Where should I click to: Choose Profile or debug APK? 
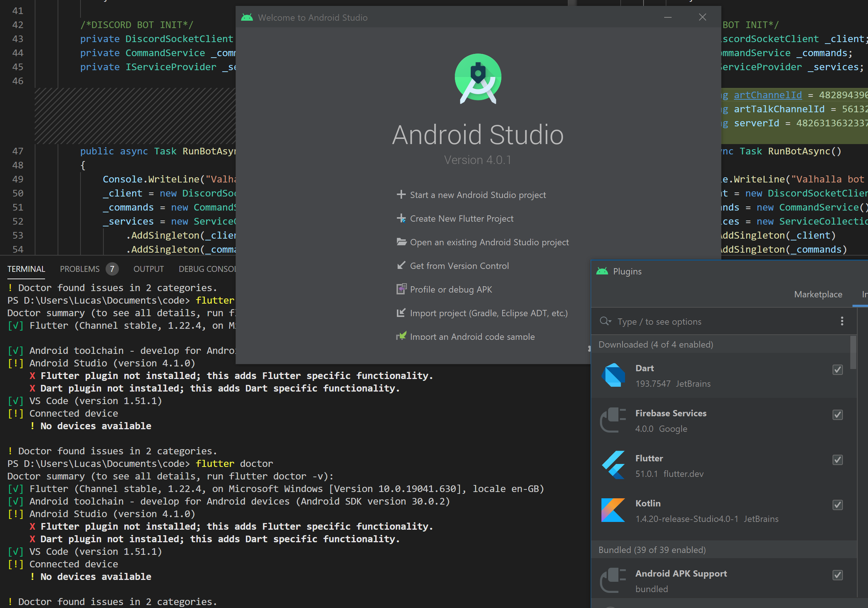click(451, 290)
